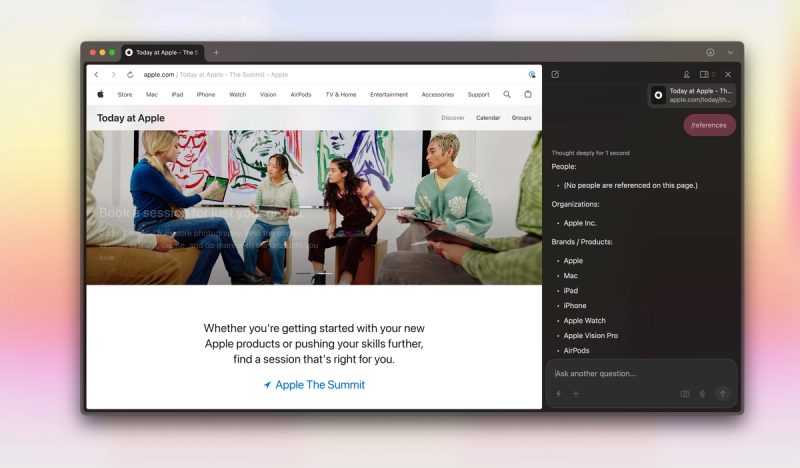Switch to the Discover section

coord(453,118)
